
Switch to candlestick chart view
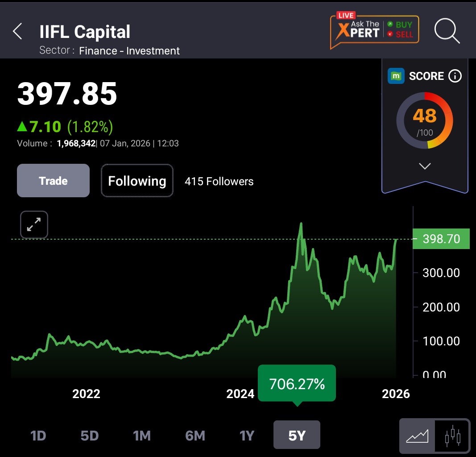click(x=452, y=436)
